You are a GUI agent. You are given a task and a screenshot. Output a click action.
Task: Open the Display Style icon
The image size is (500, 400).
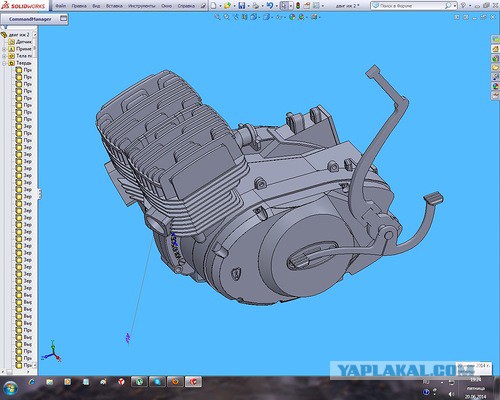point(266,17)
